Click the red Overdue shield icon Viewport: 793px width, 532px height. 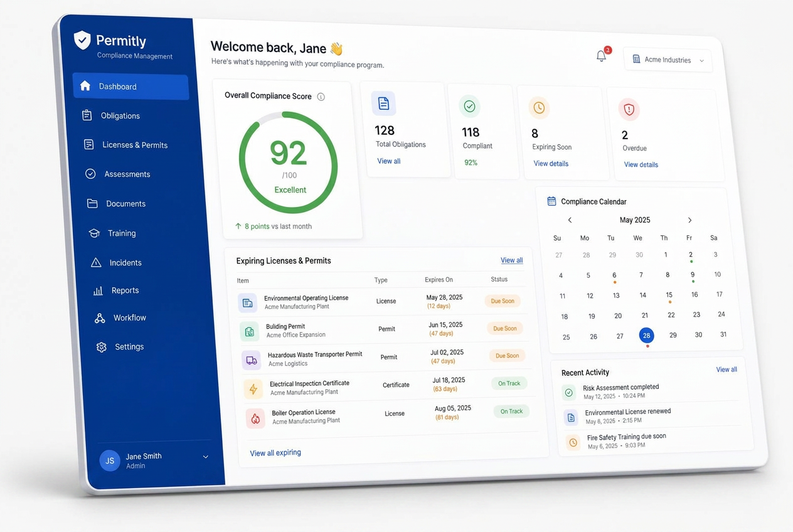pos(629,110)
